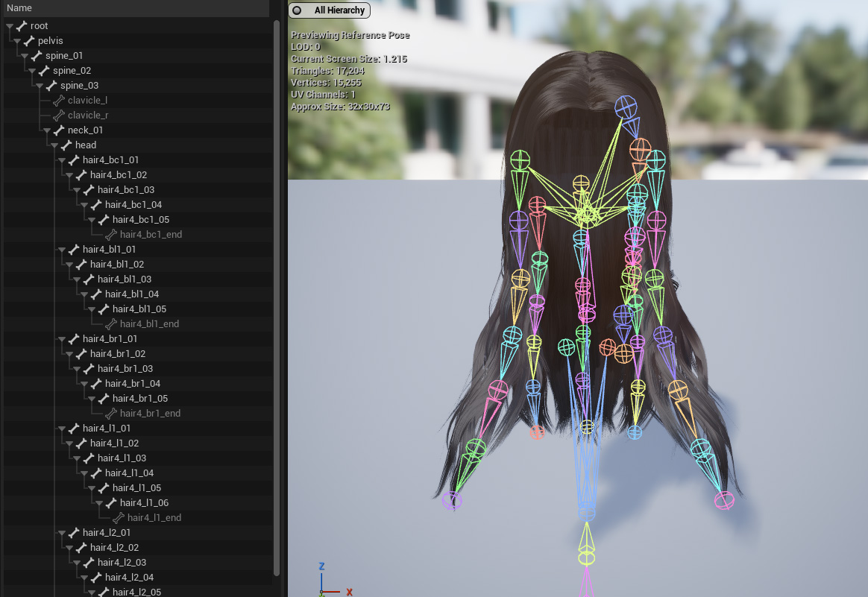Select the hair4_br1_05 bone row
The height and width of the screenshot is (597, 868).
(137, 398)
